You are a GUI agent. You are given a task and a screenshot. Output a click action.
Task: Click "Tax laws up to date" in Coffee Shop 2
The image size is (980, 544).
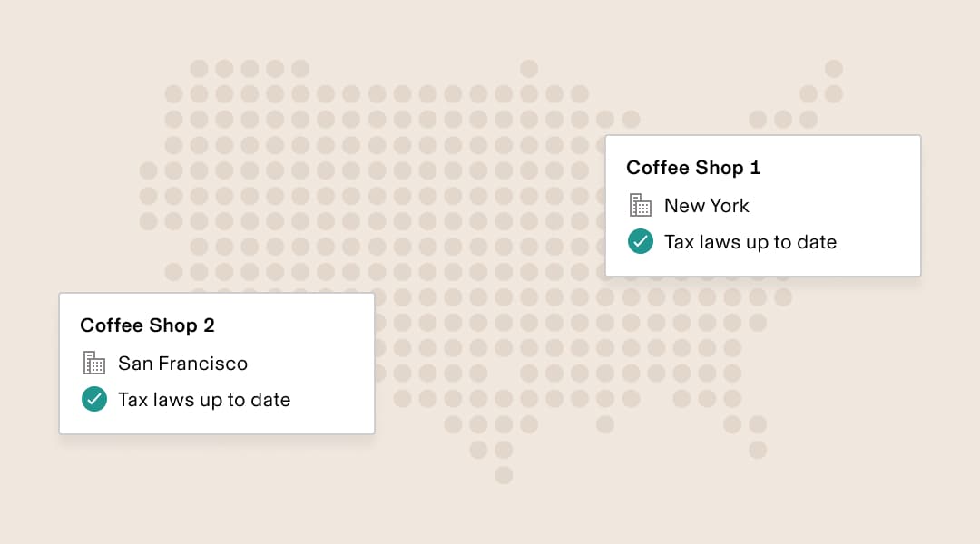[204, 400]
